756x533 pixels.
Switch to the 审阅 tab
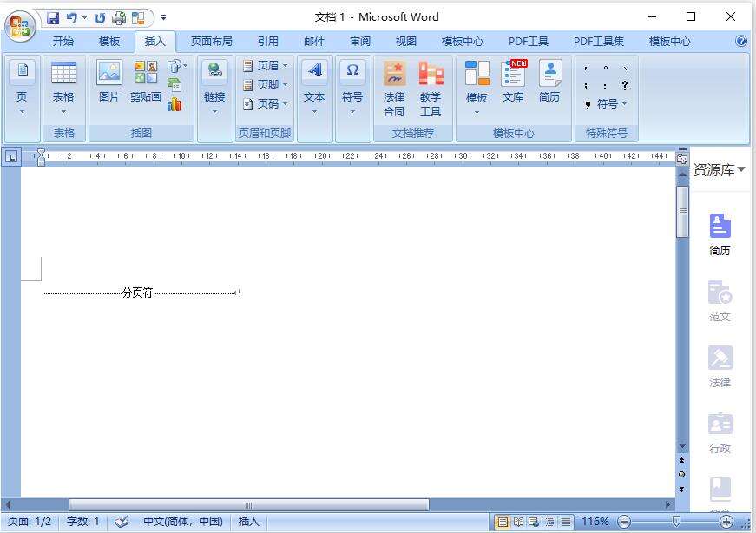pyautogui.click(x=360, y=42)
